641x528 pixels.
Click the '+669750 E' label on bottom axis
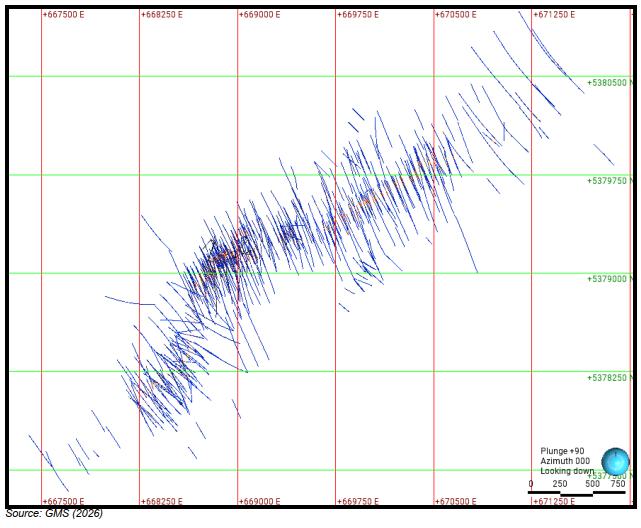coord(358,501)
